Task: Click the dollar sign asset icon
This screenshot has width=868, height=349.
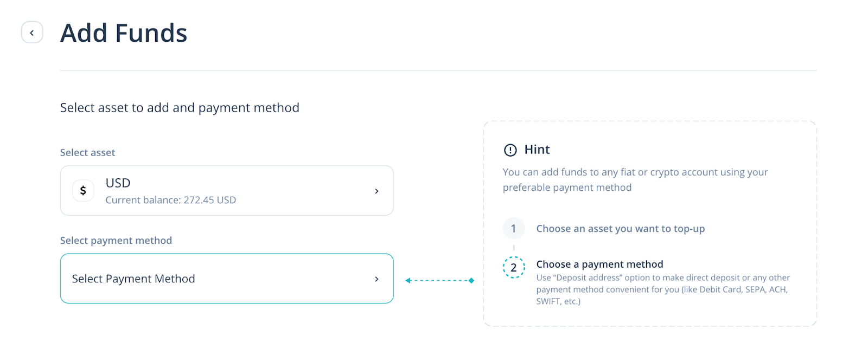Action: (83, 191)
